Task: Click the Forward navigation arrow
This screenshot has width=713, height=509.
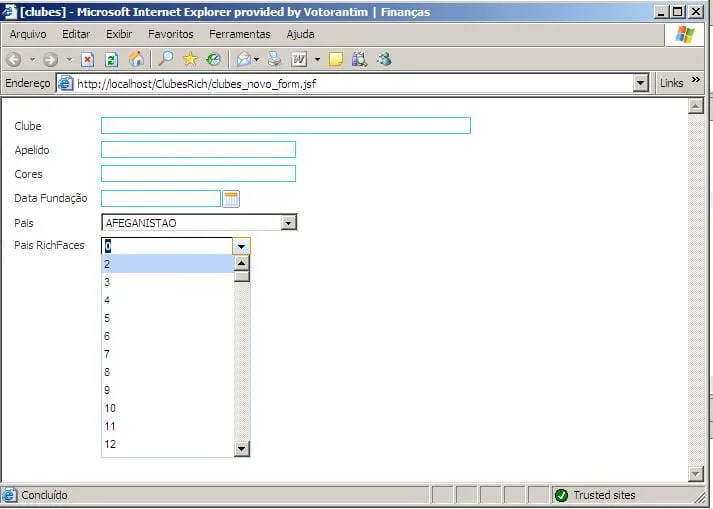Action: coord(50,60)
